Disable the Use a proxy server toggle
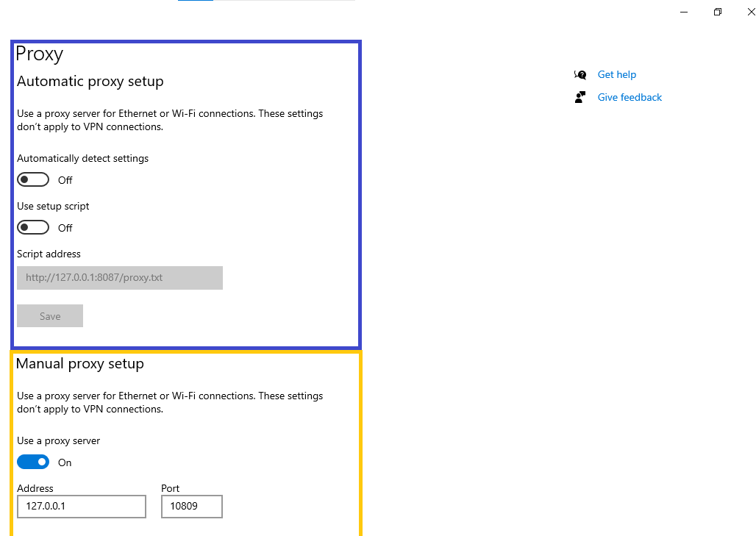This screenshot has width=756, height=536. coord(33,462)
